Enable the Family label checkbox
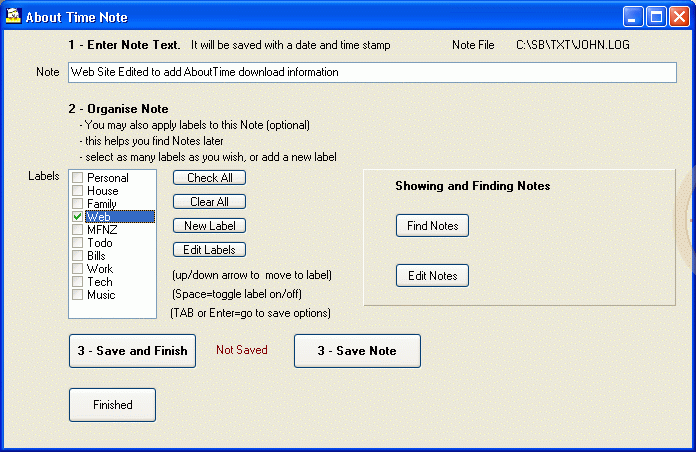 coord(78,203)
